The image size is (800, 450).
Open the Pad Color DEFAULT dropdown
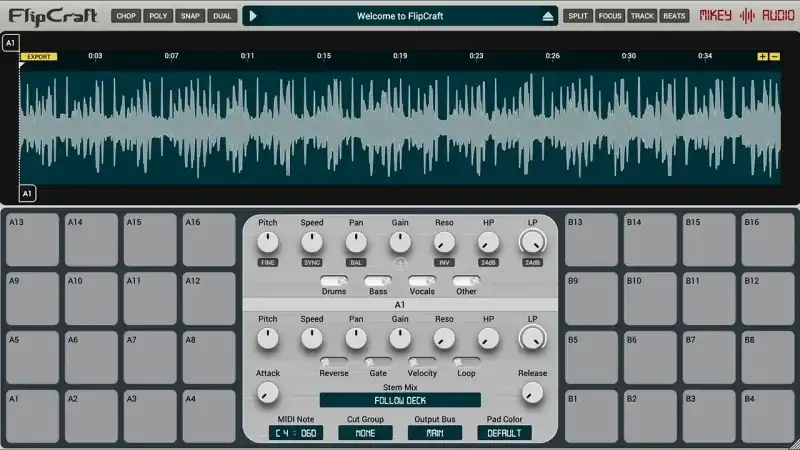[504, 433]
